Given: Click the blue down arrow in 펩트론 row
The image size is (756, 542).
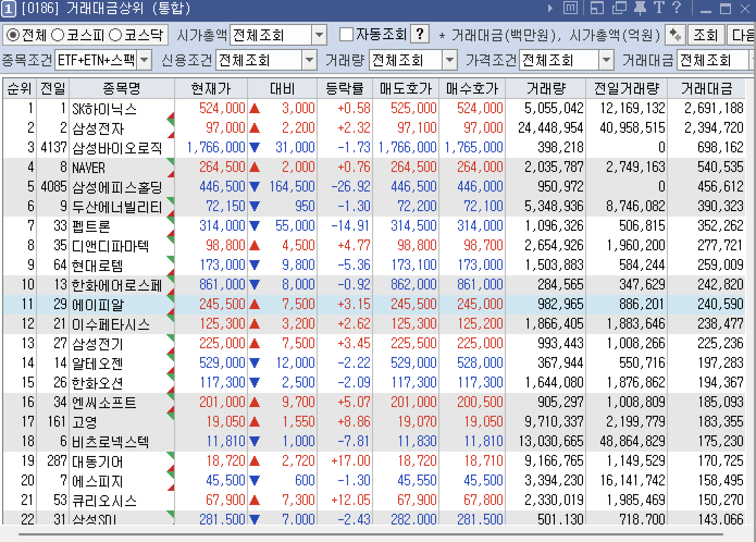Looking at the screenshot, I should (254, 226).
